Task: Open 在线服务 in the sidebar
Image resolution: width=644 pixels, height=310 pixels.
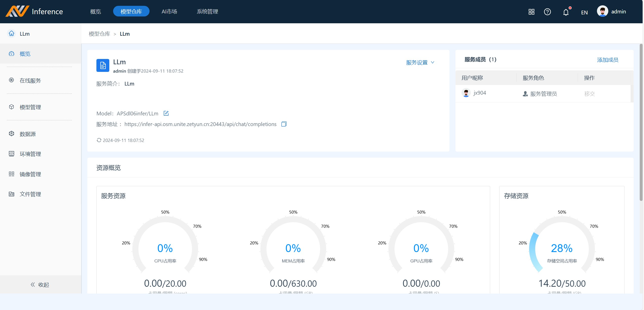Action: coord(30,80)
